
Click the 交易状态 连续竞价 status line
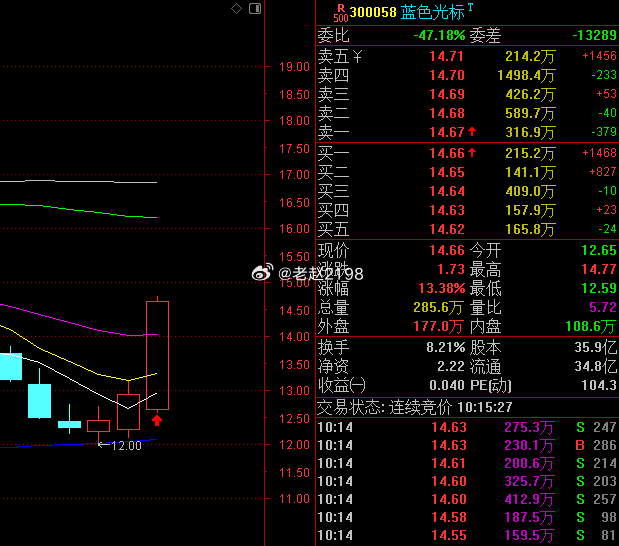click(415, 407)
